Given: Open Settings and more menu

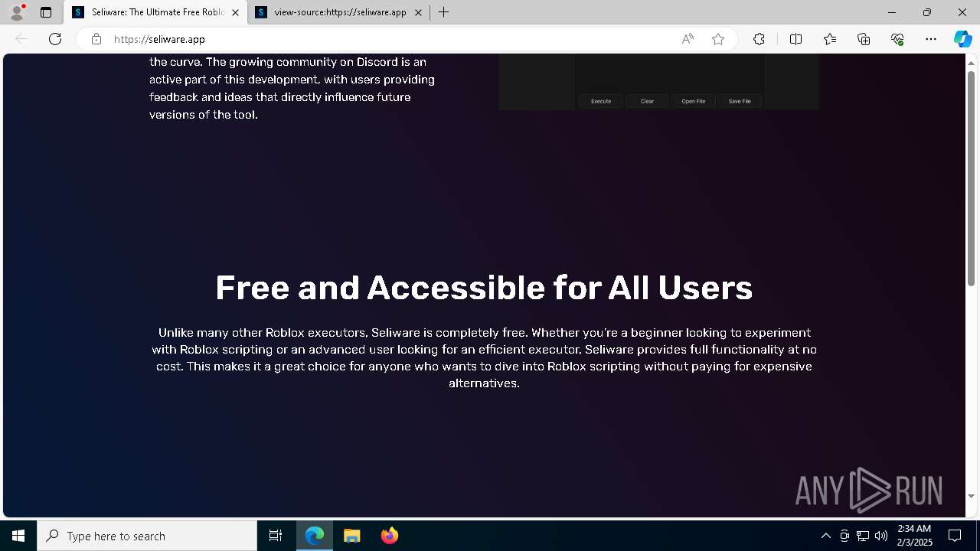Looking at the screenshot, I should tap(931, 39).
